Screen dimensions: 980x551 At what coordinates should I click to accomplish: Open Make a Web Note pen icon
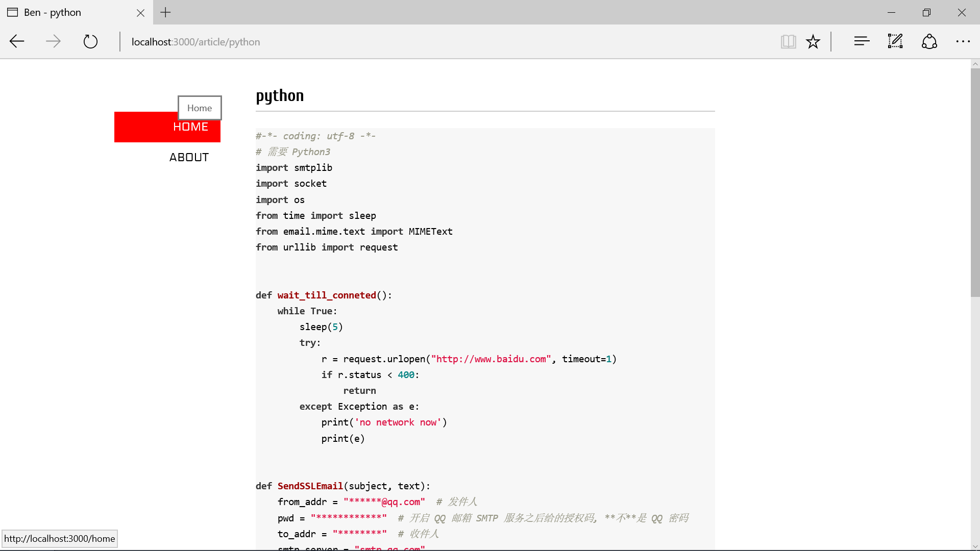(895, 41)
